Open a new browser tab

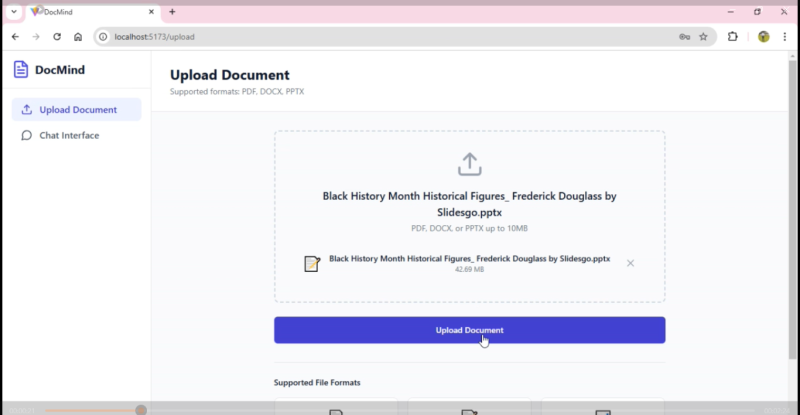pyautogui.click(x=172, y=12)
